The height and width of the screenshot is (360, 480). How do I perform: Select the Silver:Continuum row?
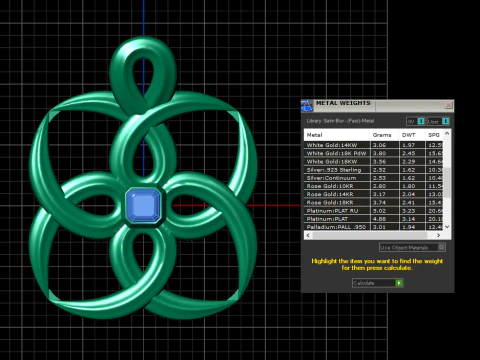coord(374,178)
